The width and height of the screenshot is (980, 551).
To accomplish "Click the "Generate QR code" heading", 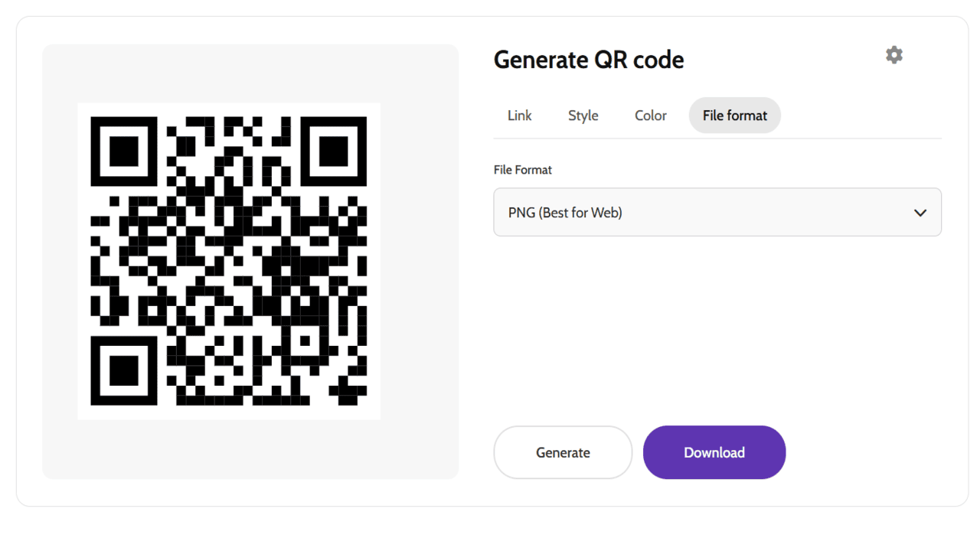I will coord(588,60).
